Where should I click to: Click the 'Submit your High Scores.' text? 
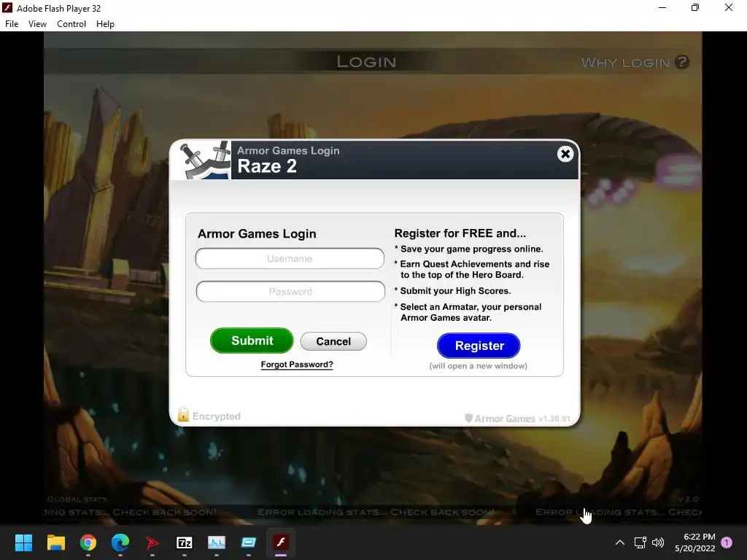point(455,291)
